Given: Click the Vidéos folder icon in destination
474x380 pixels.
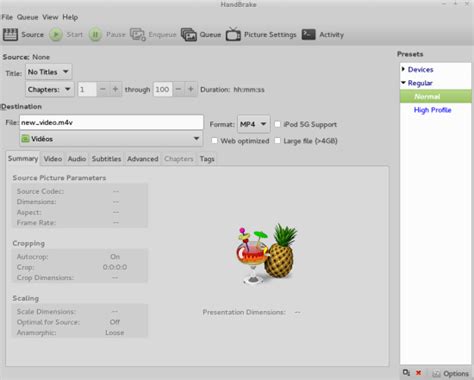Looking at the screenshot, I should pyautogui.click(x=25, y=139).
